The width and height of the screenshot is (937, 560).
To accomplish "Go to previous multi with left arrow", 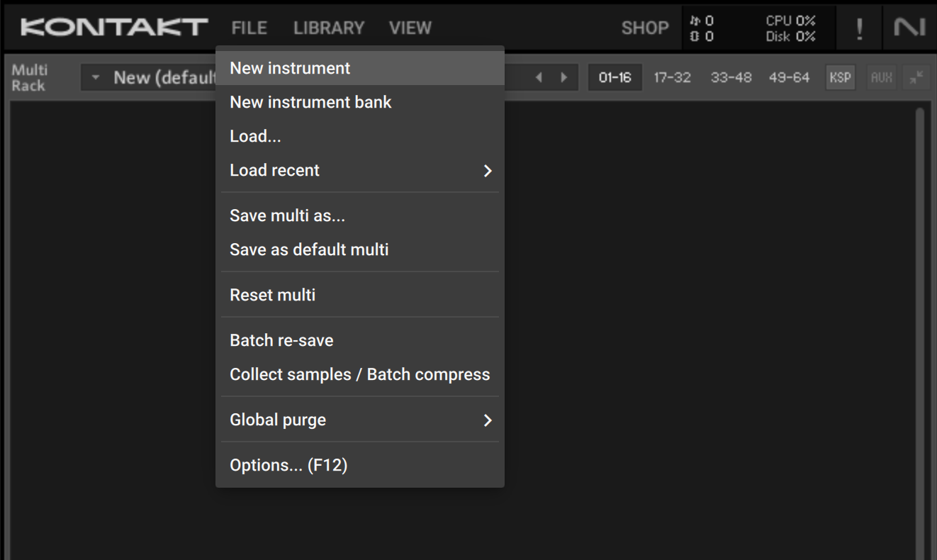I will [x=539, y=77].
